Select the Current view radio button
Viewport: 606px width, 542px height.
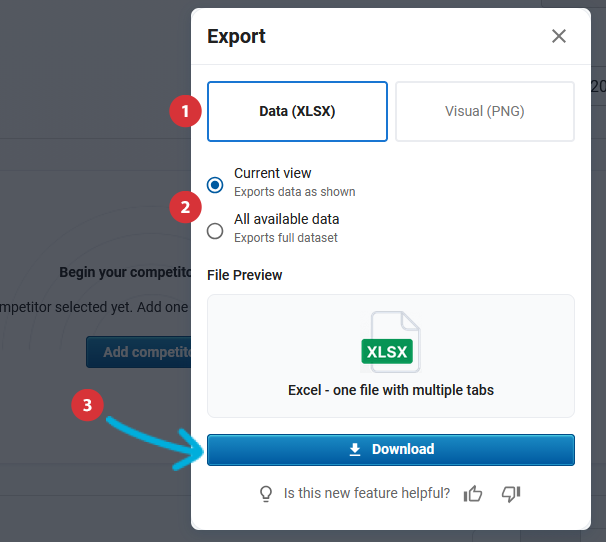coord(215,185)
